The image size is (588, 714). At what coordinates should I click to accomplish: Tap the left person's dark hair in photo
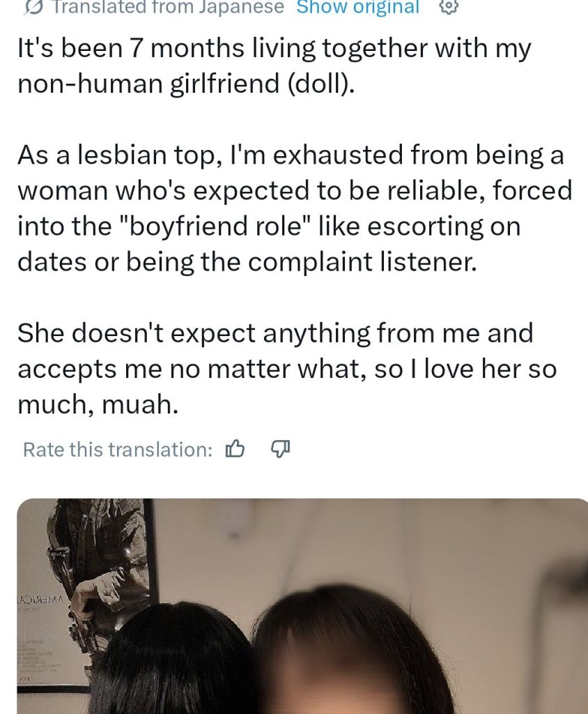[x=173, y=660]
